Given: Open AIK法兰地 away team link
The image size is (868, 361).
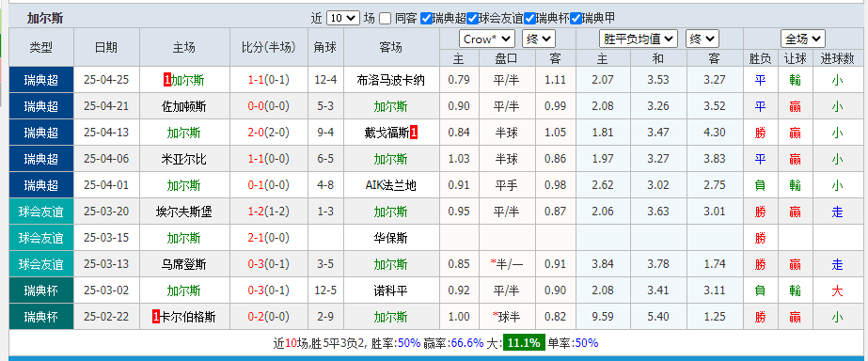Looking at the screenshot, I should (x=391, y=185).
